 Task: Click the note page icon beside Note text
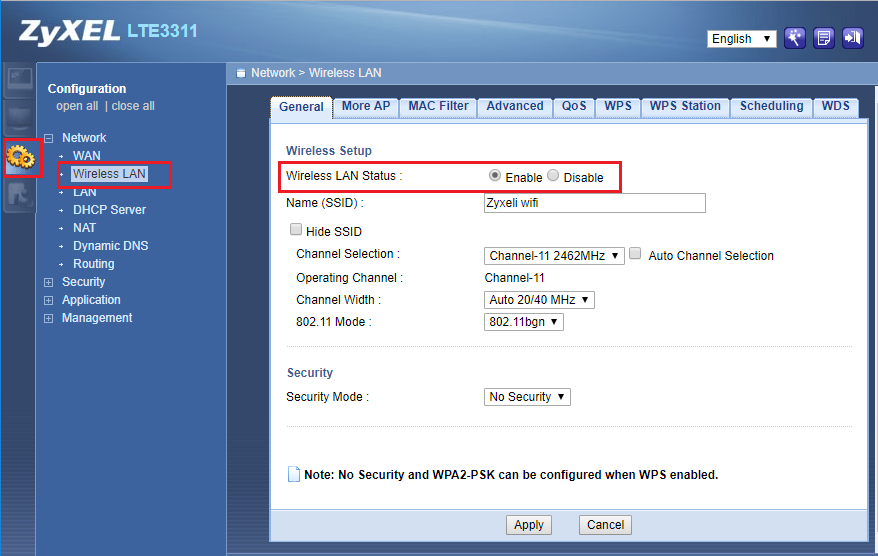293,474
